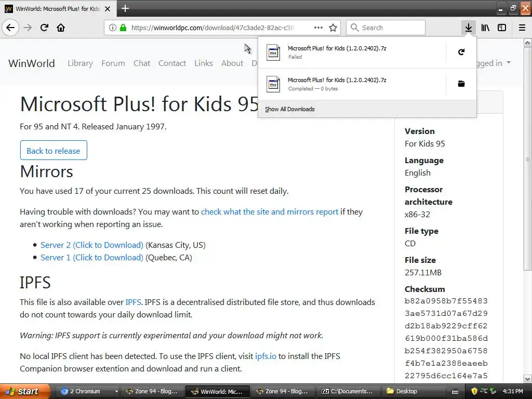Viewport: 532px width, 399px height.
Task: Click the security shield tray icon
Action: [474, 391]
